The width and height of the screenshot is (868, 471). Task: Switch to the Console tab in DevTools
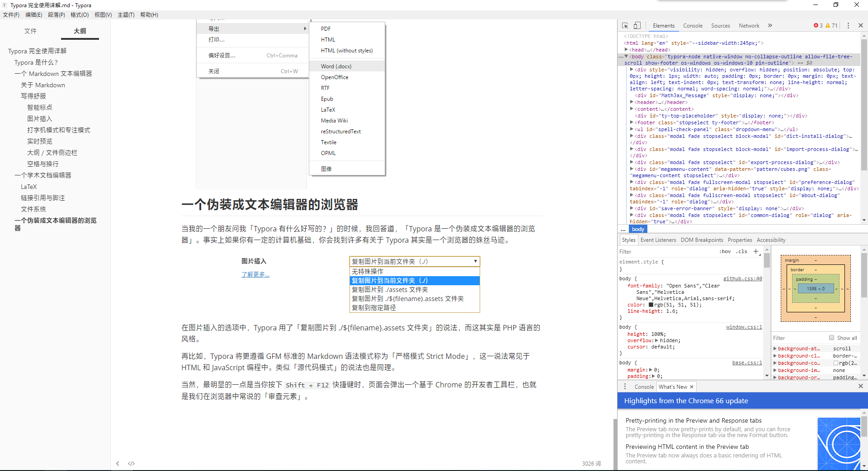coord(693,26)
